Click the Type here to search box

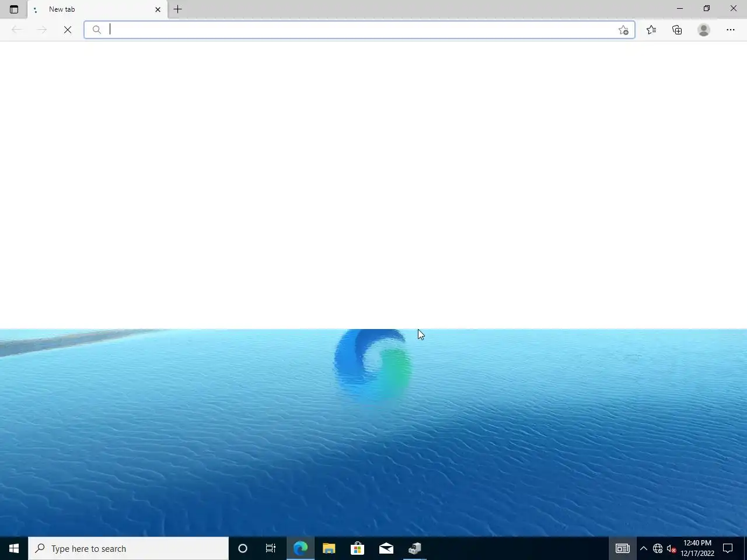[x=128, y=548]
